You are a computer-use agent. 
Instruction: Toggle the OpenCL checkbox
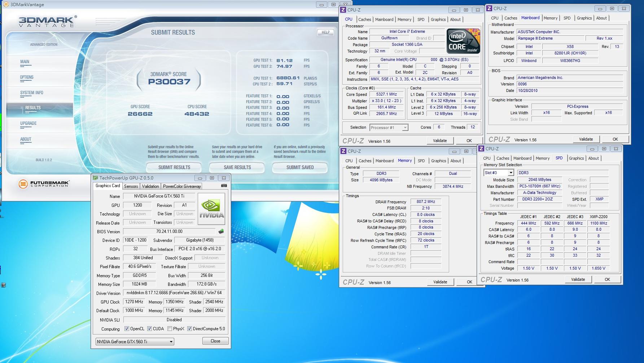tap(127, 329)
